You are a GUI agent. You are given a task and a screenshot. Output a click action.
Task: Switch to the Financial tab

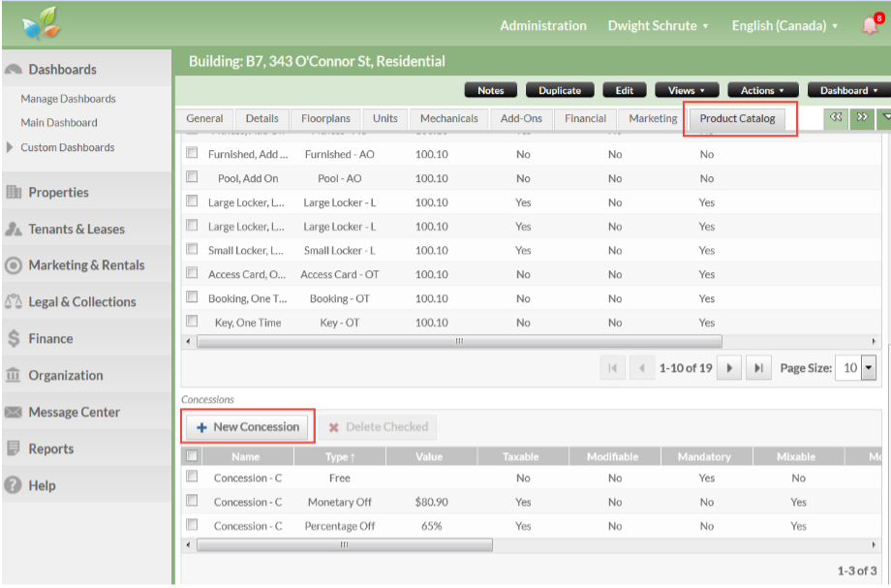(586, 118)
